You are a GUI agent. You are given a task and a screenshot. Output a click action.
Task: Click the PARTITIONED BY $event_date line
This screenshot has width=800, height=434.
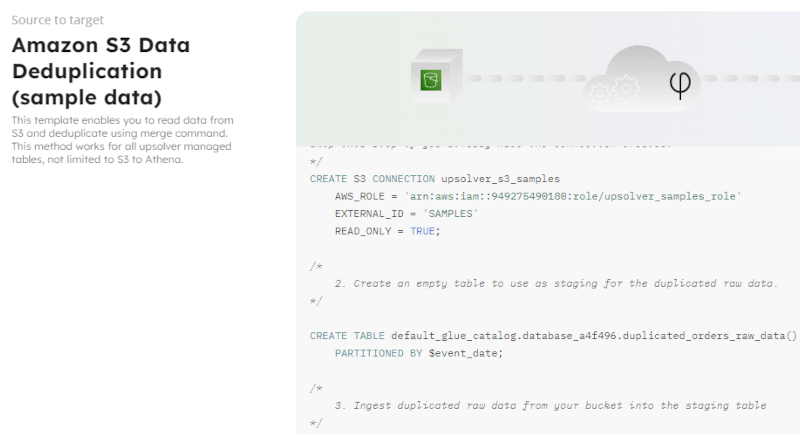(x=418, y=353)
